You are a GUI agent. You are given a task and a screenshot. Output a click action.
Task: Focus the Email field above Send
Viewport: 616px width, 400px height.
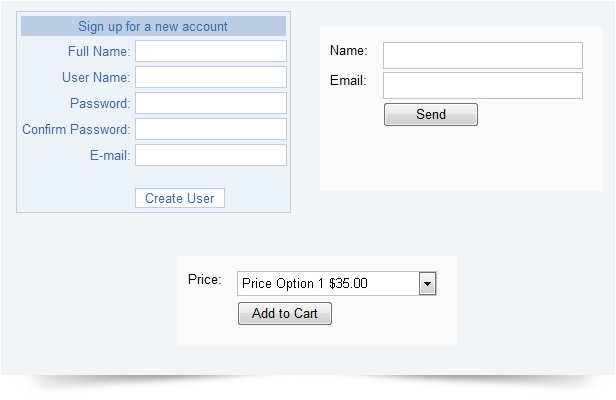(x=482, y=85)
